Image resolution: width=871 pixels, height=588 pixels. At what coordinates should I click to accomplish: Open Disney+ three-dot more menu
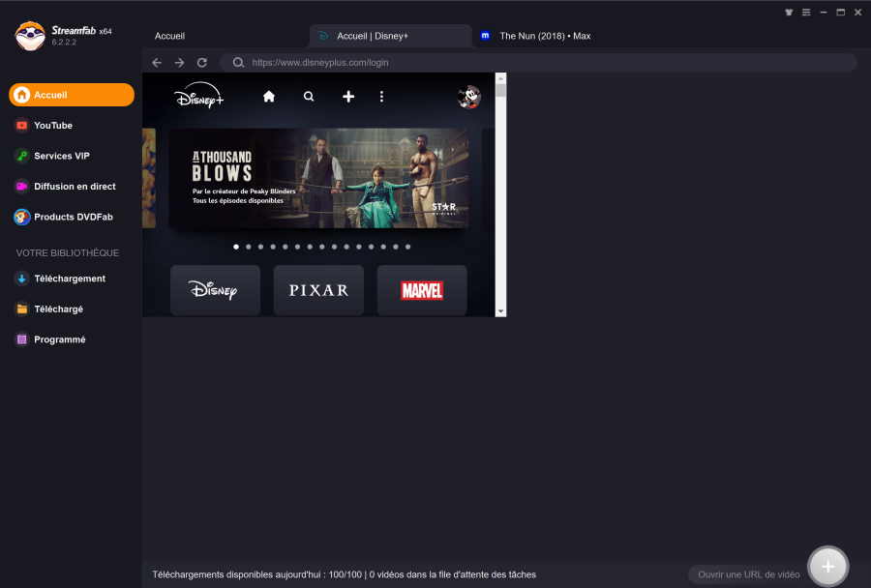tap(381, 97)
